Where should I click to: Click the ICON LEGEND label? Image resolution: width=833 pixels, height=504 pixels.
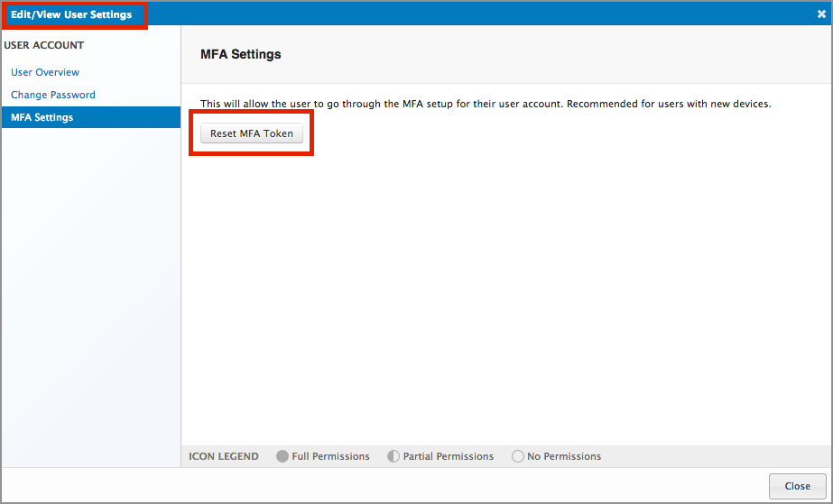(x=224, y=456)
